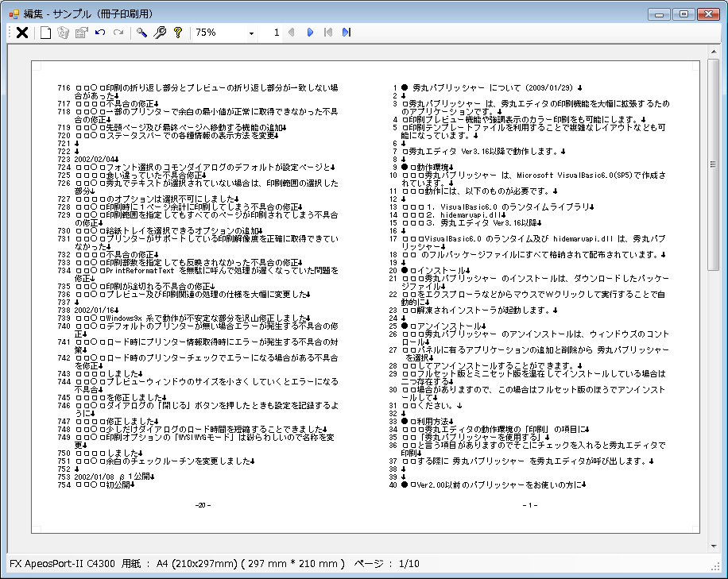The image size is (728, 579).
Task: Click the undo arrow icon
Action: [100, 33]
